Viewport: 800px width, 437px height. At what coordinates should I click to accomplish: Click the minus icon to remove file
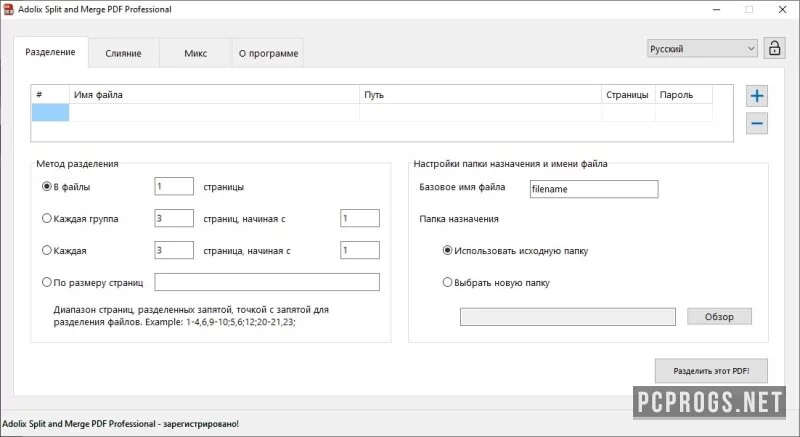pyautogui.click(x=757, y=123)
